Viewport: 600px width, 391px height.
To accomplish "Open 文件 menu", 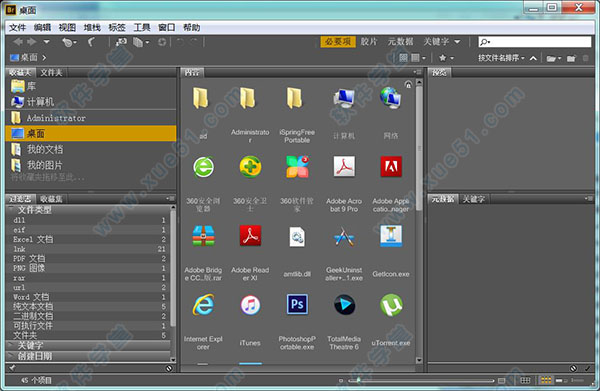I will [x=17, y=28].
